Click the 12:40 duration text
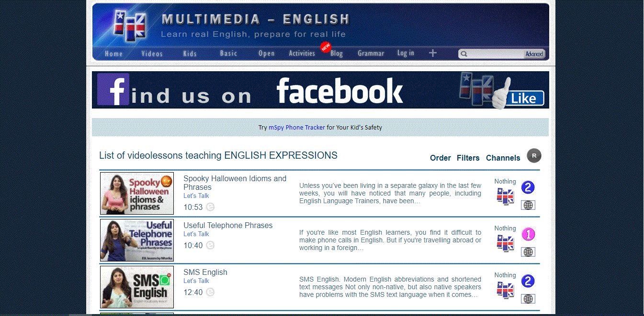644x316 pixels. pyautogui.click(x=193, y=292)
